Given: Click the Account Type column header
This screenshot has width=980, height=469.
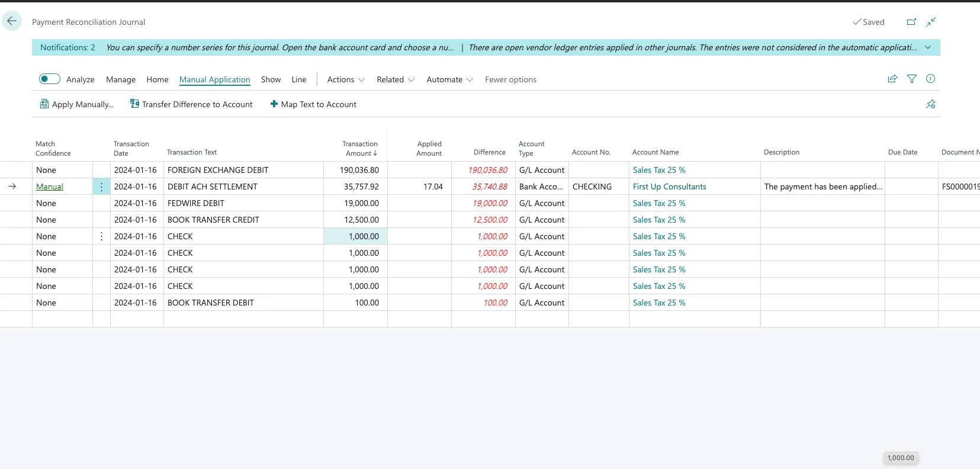Looking at the screenshot, I should 532,149.
